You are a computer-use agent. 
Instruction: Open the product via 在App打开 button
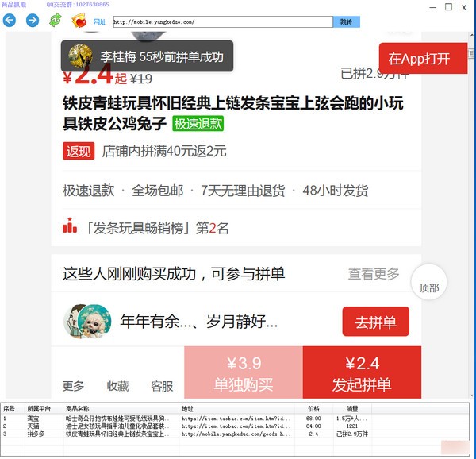tap(420, 58)
